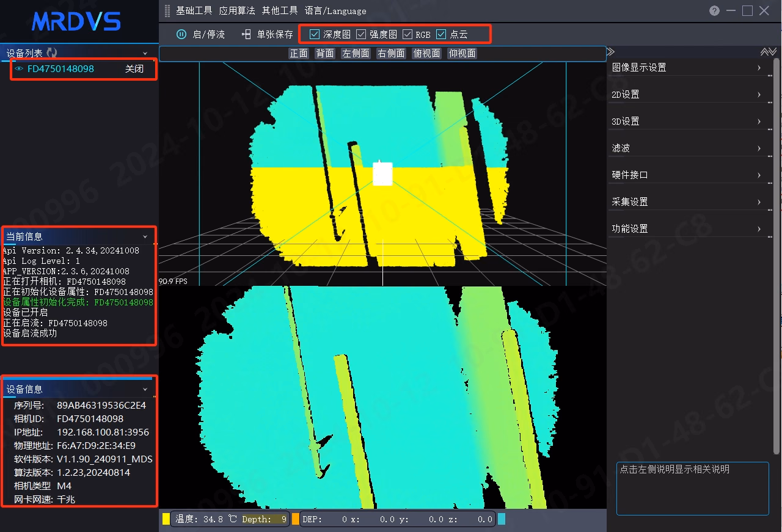Click the single frame save icon
Viewport: 782px width, 532px height.
click(247, 35)
